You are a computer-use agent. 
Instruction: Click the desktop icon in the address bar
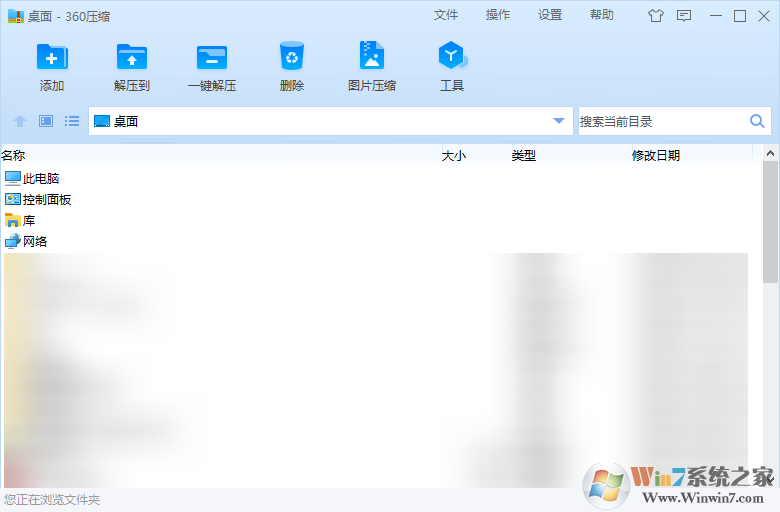[102, 121]
